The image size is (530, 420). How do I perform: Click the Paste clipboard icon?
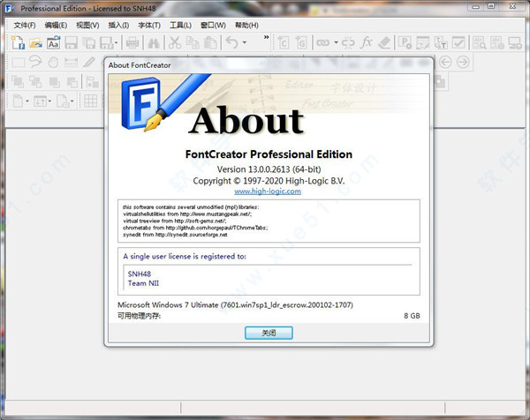[210, 43]
